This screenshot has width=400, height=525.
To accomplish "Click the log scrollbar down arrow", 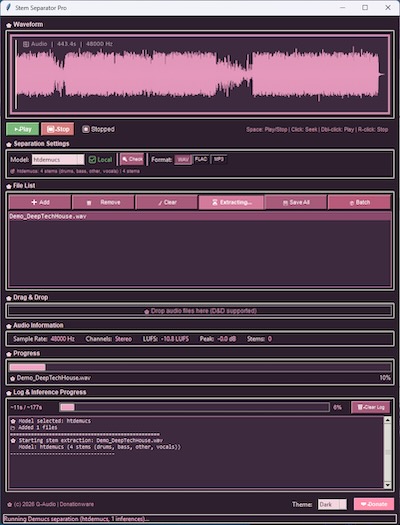I will [x=387, y=485].
